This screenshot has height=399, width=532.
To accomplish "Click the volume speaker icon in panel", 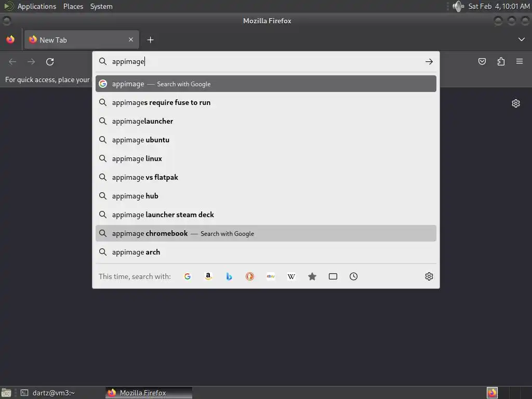I will (458, 6).
